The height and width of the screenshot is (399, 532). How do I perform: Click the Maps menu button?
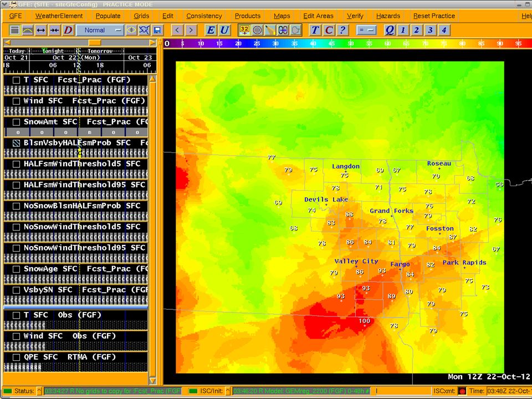point(282,16)
